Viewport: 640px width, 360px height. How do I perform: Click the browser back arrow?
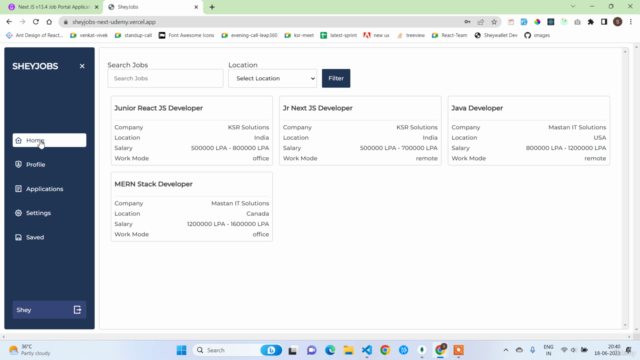click(x=9, y=22)
